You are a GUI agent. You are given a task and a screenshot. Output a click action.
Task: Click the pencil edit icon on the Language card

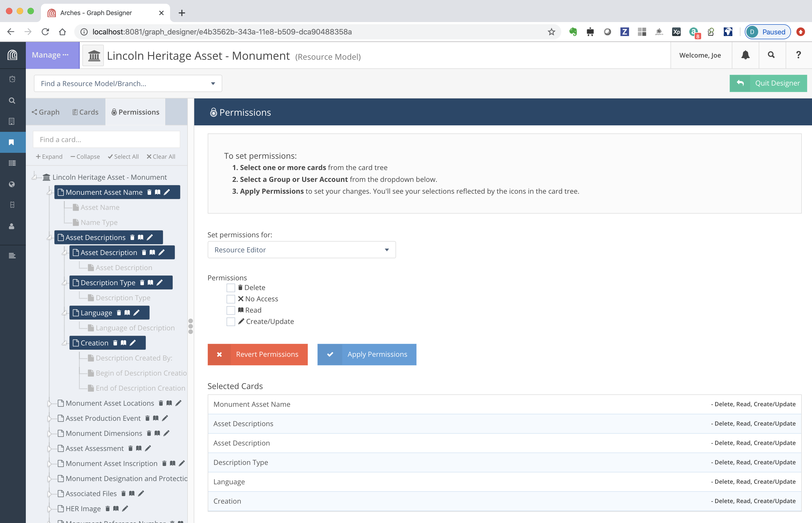click(x=136, y=312)
